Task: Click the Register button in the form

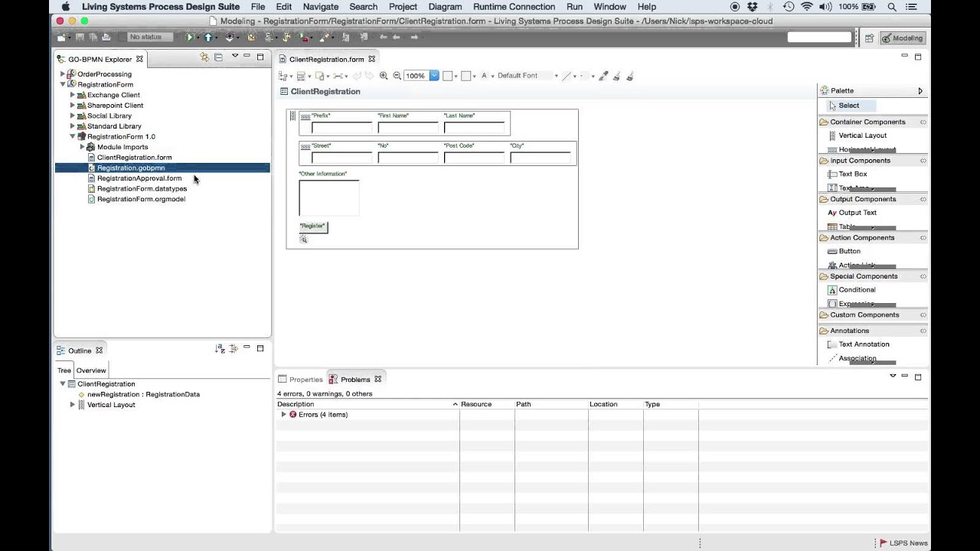Action: (x=312, y=227)
